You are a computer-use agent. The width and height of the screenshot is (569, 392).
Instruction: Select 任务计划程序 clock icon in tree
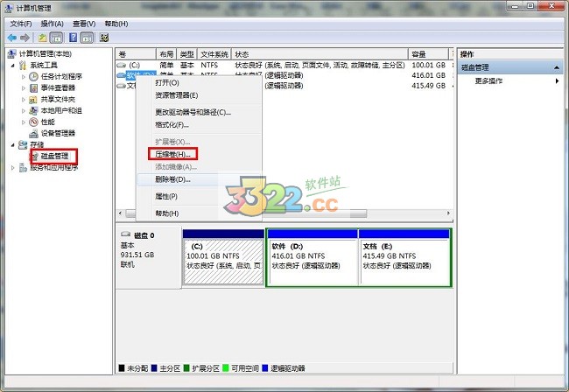(x=34, y=77)
